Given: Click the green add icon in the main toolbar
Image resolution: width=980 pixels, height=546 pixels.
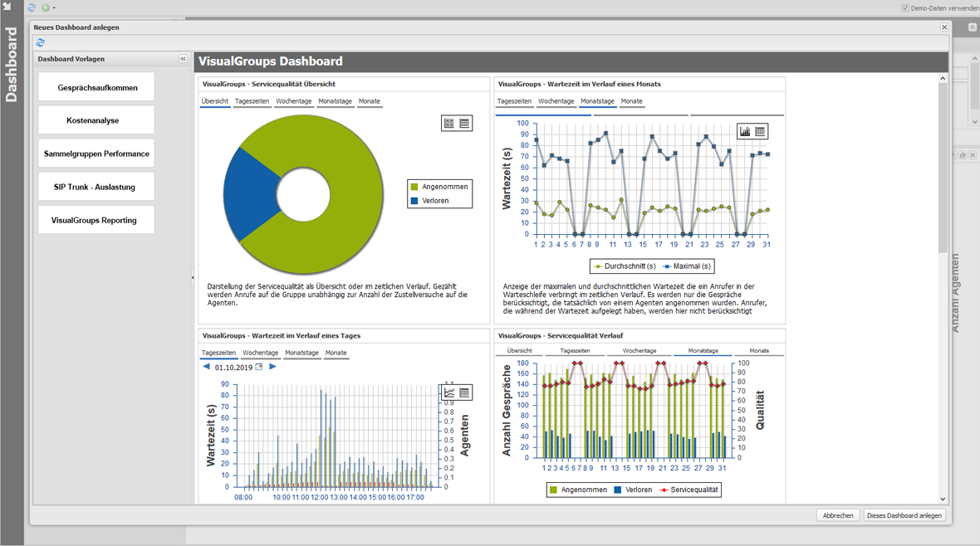Looking at the screenshot, I should (x=46, y=7).
